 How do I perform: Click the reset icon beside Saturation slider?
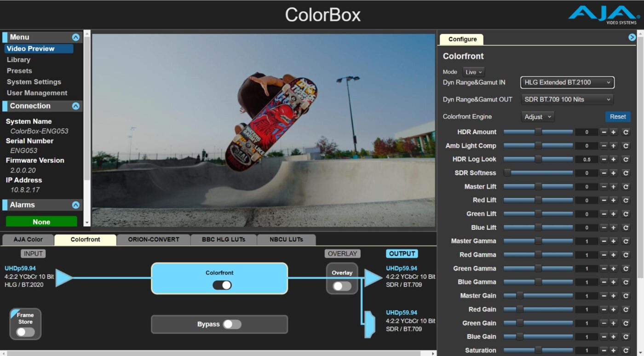(626, 350)
